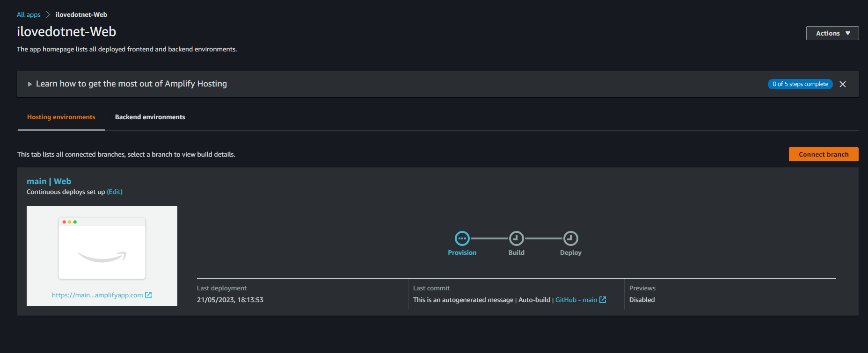Click the Build step label

click(517, 252)
